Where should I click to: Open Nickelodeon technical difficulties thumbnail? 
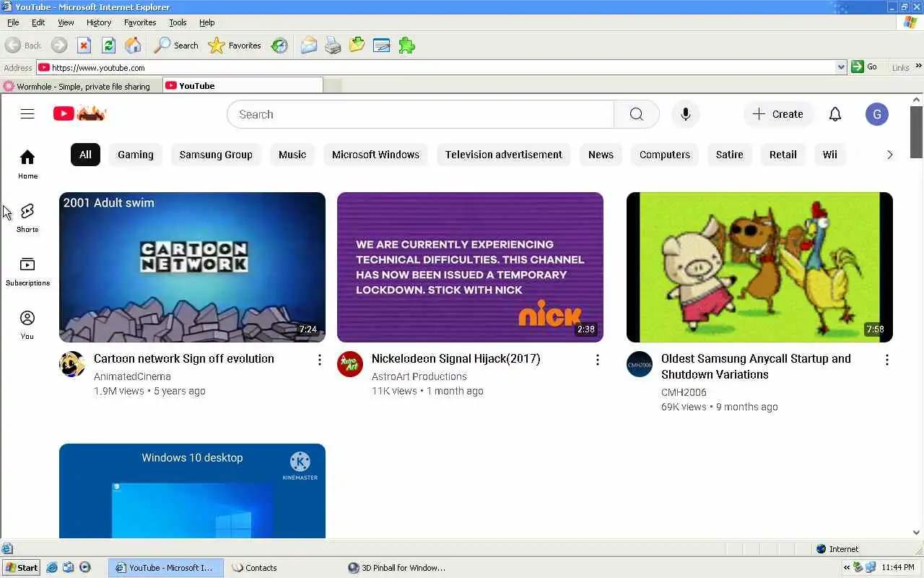click(x=470, y=267)
